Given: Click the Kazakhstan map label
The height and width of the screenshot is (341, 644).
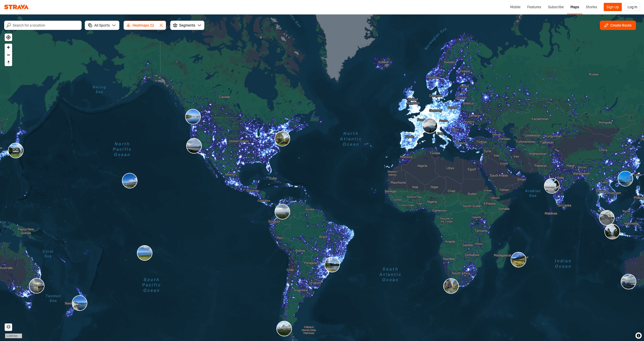Looking at the screenshot, I should coord(540,119).
